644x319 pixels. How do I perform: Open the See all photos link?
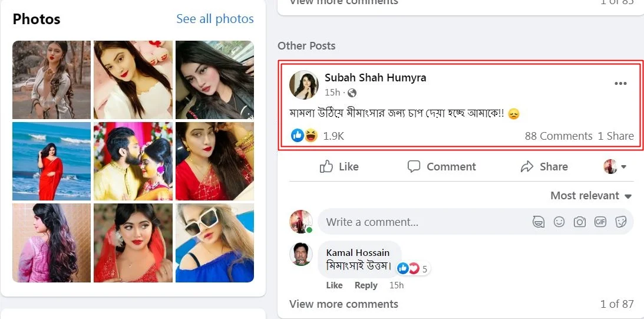tap(215, 19)
